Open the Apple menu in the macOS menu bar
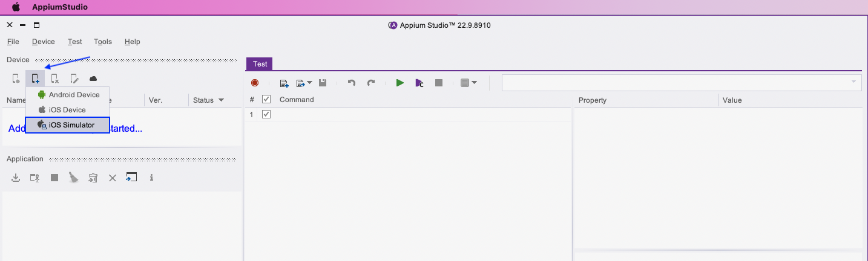 point(16,7)
